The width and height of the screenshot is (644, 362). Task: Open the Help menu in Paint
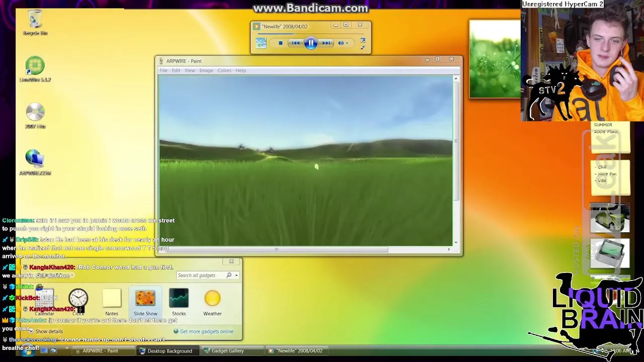tap(240, 70)
